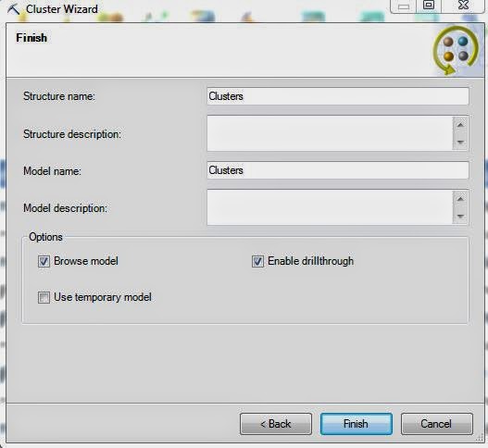This screenshot has height=448, width=488.
Task: Click the Use temporary model label text
Action: pos(103,297)
